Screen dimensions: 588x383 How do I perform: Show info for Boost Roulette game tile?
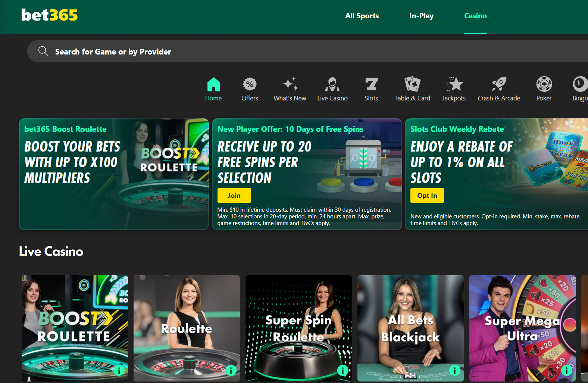click(x=119, y=370)
